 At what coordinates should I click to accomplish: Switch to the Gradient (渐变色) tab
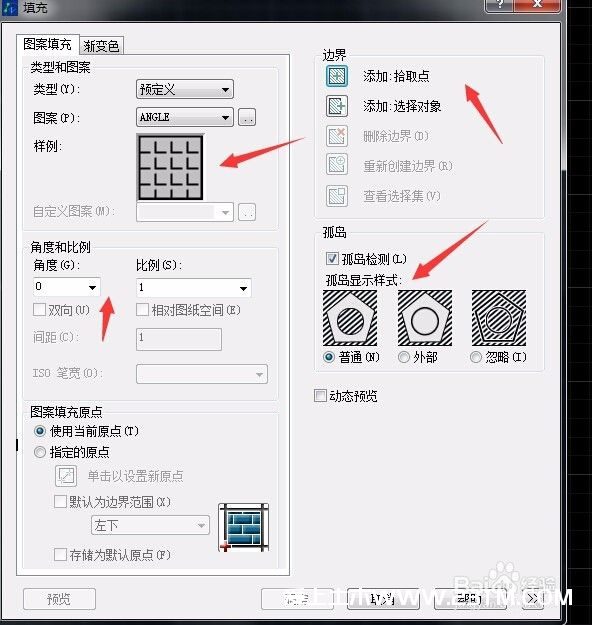coord(101,46)
